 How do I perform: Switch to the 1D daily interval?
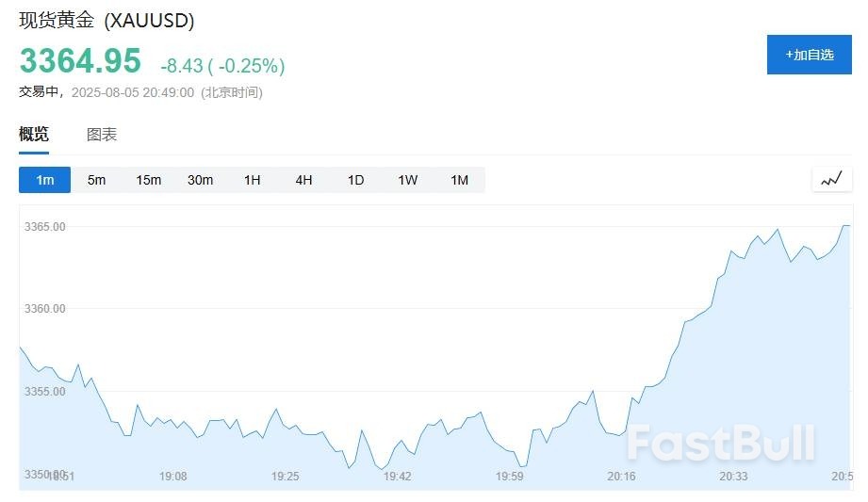coord(355,180)
